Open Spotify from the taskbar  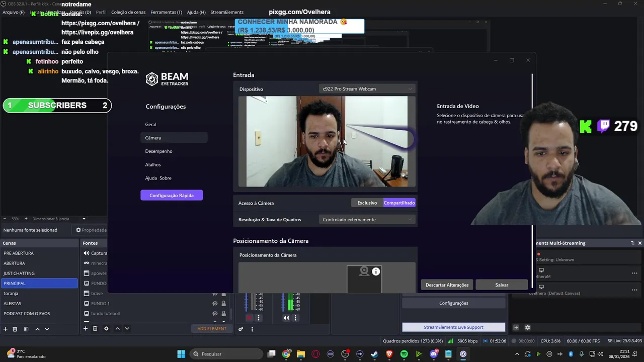(x=404, y=354)
